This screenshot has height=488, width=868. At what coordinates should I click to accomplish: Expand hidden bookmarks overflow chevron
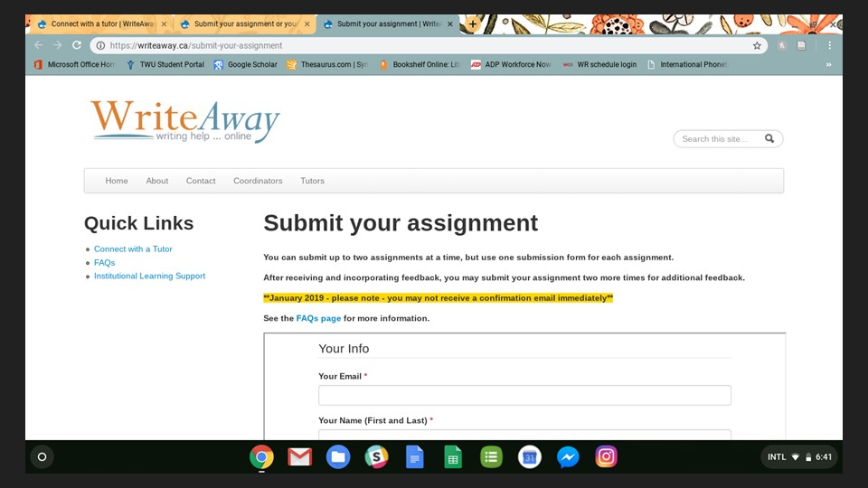(x=829, y=65)
